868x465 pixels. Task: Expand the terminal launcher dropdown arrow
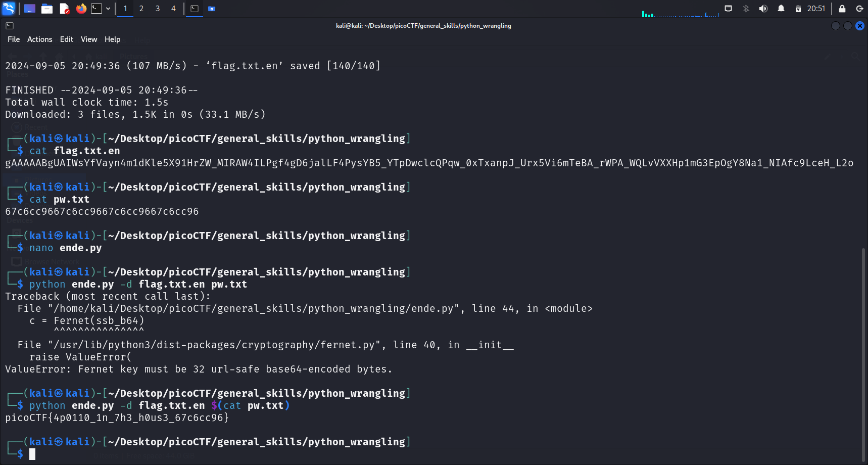[x=108, y=9]
